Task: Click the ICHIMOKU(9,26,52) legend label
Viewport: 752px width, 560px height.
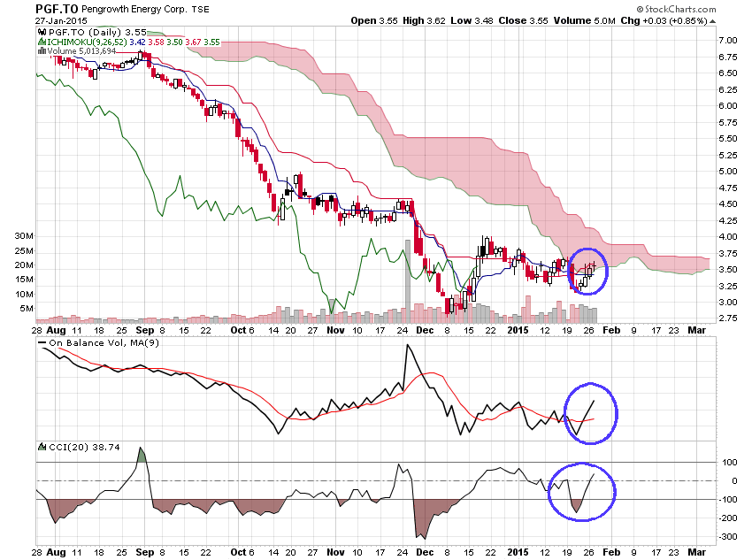Action: tap(87, 42)
